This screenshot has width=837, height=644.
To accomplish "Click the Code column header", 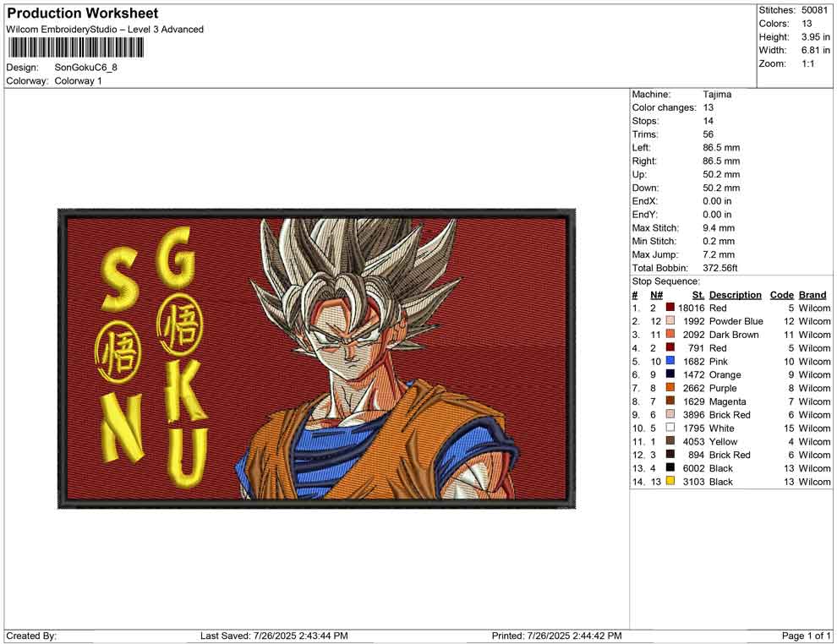I will (x=781, y=294).
